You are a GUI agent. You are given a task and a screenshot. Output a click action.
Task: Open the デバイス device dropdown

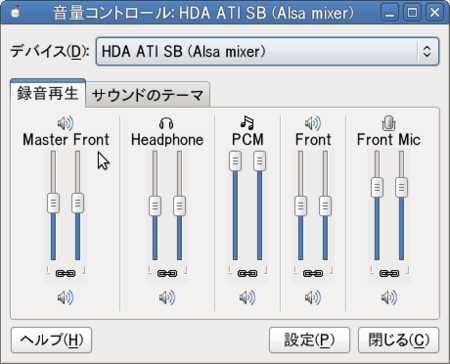pos(267,51)
